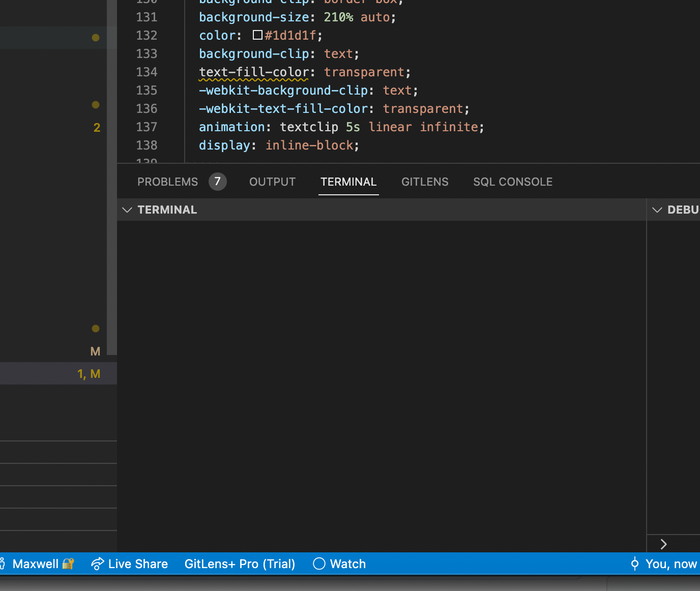700x591 pixels.
Task: Switch to the Output tab
Action: [x=272, y=182]
